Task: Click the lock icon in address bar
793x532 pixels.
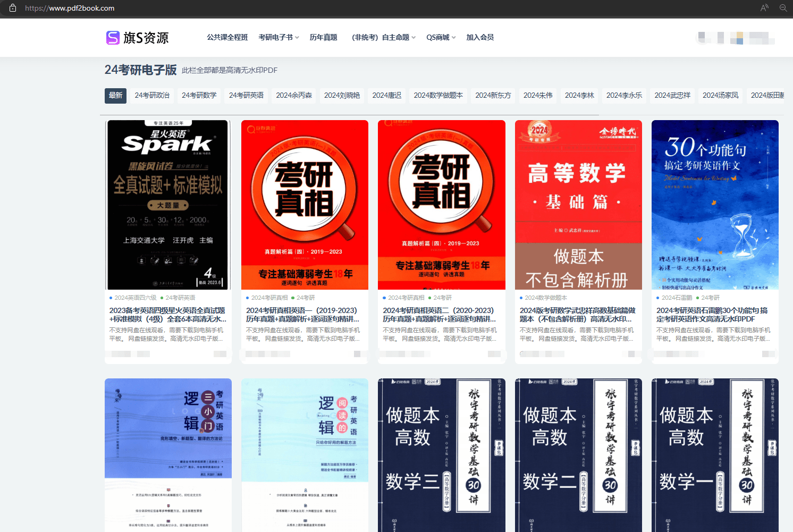Action: [x=13, y=8]
